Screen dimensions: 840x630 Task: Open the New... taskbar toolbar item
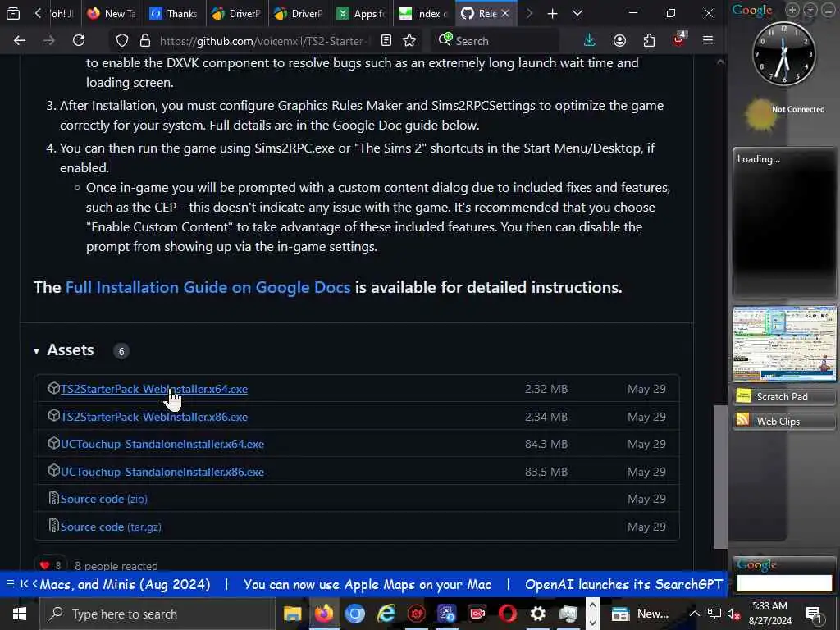coord(641,614)
